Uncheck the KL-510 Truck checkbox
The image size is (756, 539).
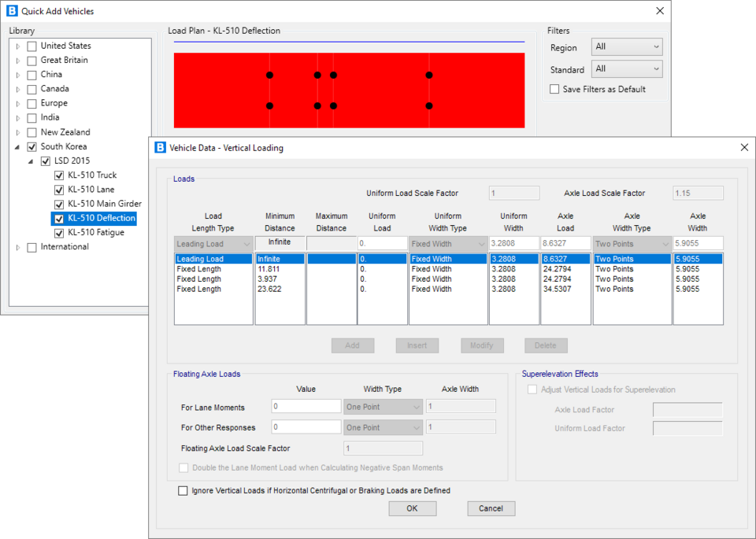59,175
